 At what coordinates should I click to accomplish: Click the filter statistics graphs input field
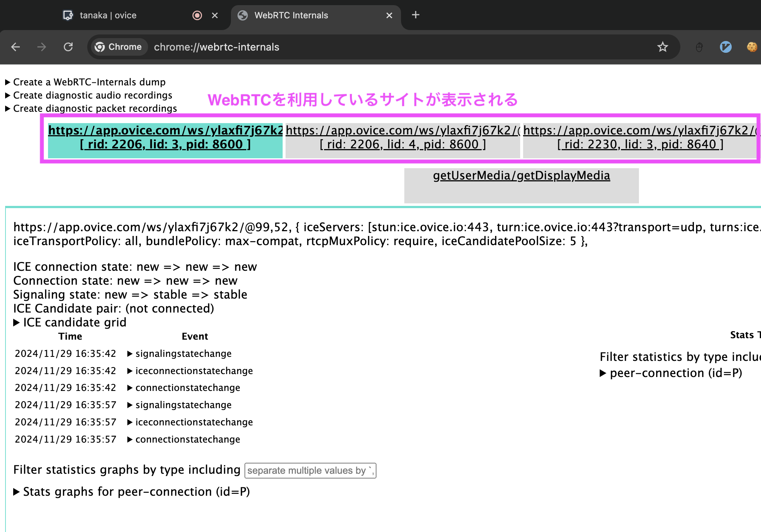click(x=310, y=470)
